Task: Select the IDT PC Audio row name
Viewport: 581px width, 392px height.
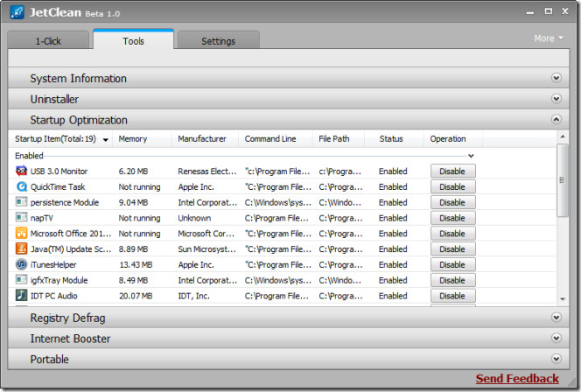Action: coord(53,296)
